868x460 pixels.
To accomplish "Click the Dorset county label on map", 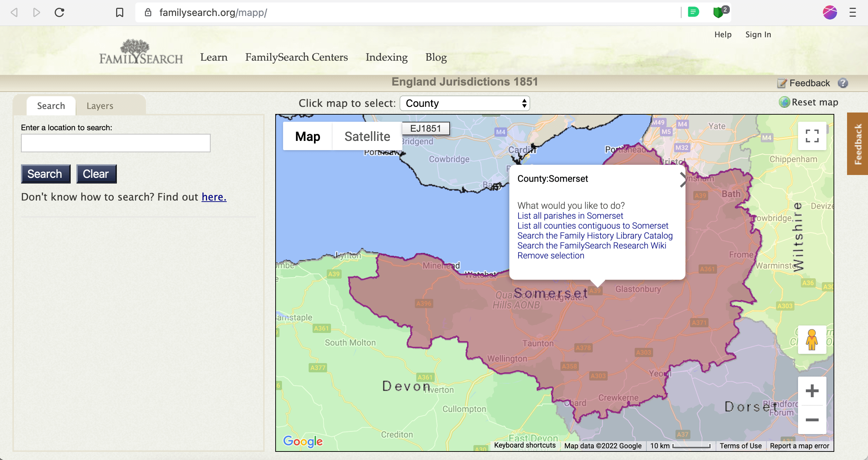I will point(750,407).
